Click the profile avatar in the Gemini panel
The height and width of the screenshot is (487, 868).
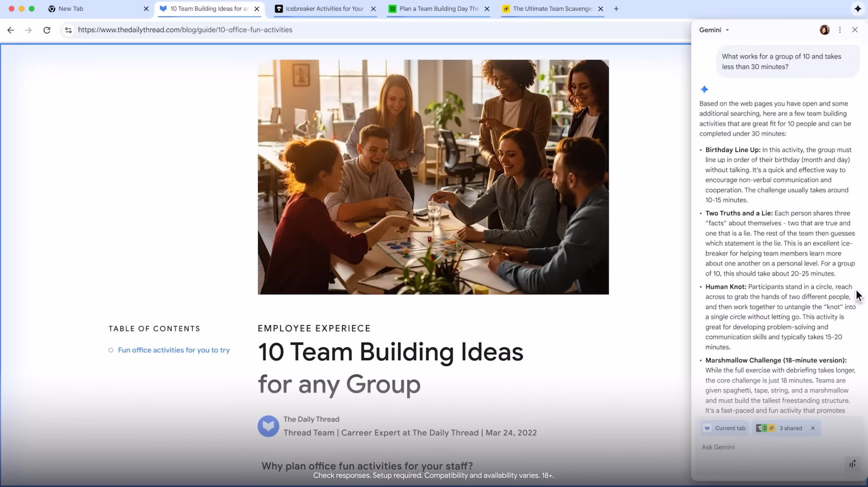(x=825, y=30)
